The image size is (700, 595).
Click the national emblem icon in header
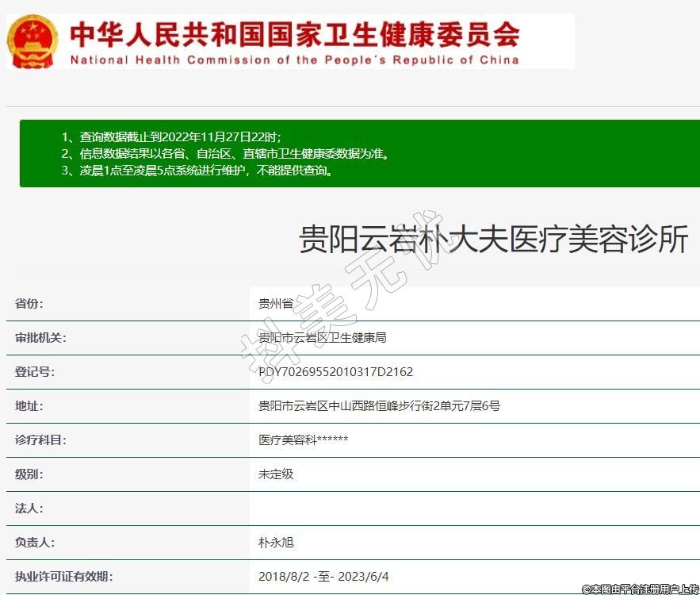tap(33, 41)
